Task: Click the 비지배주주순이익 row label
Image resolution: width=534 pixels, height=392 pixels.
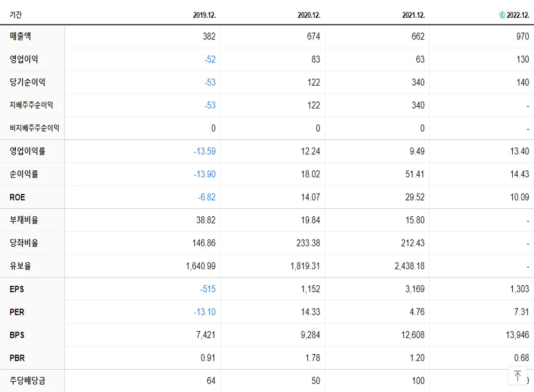Action: pos(34,128)
